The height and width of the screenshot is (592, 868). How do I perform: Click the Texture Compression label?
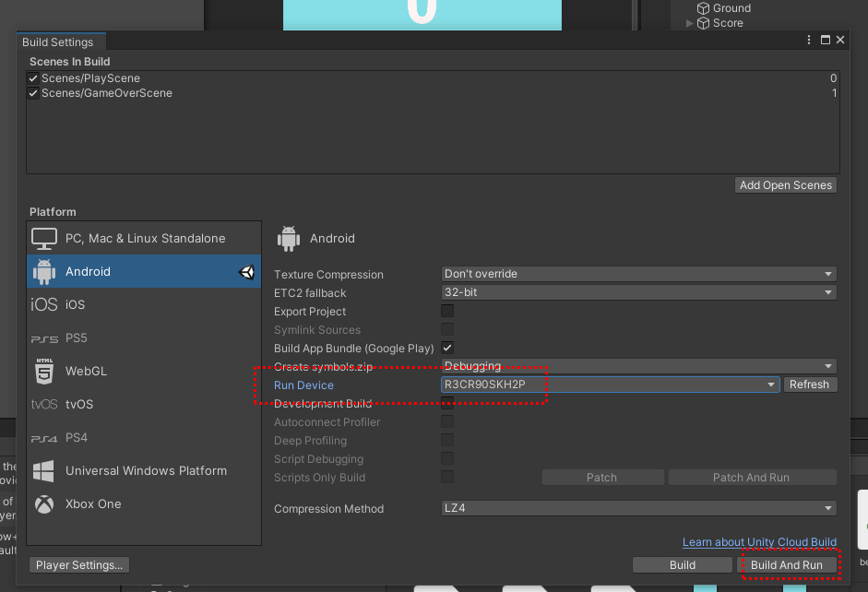(x=328, y=275)
